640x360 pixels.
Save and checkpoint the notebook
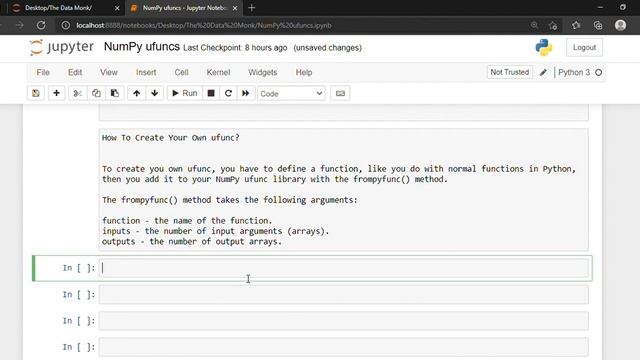pyautogui.click(x=36, y=93)
